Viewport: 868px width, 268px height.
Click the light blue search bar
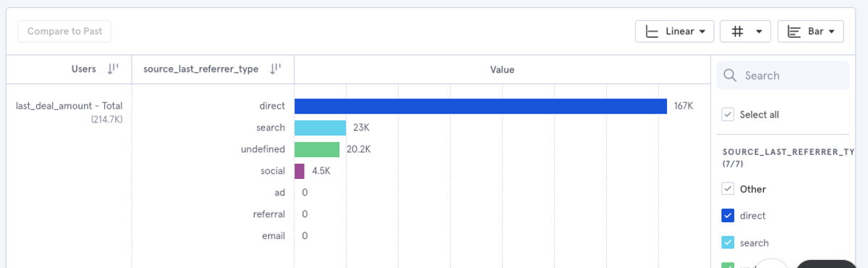pyautogui.click(x=320, y=128)
